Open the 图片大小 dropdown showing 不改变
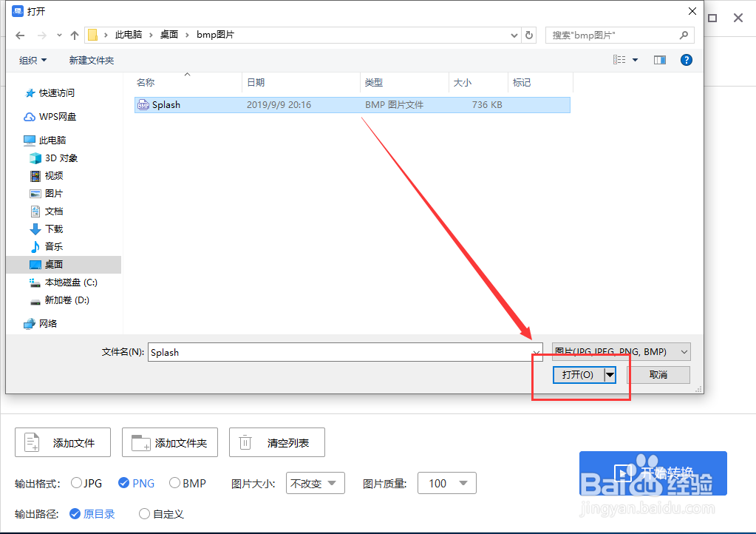The image size is (756, 534). click(315, 483)
